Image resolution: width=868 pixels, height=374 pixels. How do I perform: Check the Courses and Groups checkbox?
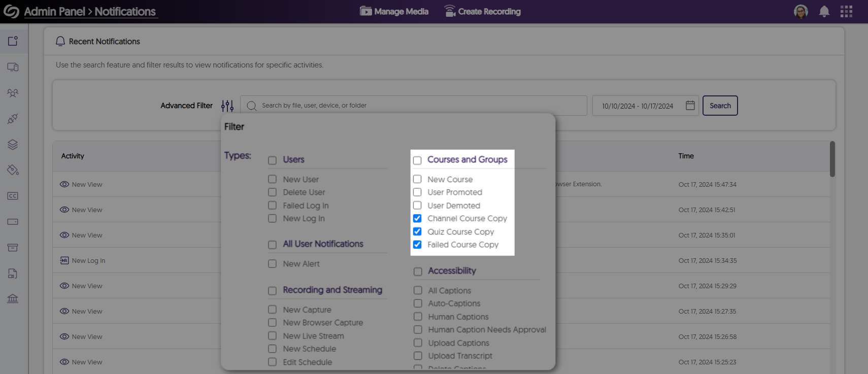pyautogui.click(x=417, y=160)
